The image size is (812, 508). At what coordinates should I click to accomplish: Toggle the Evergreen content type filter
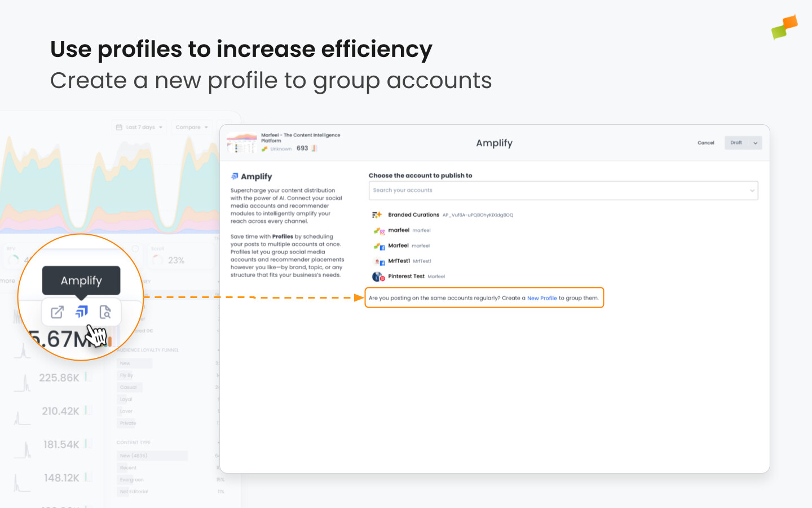coord(131,479)
